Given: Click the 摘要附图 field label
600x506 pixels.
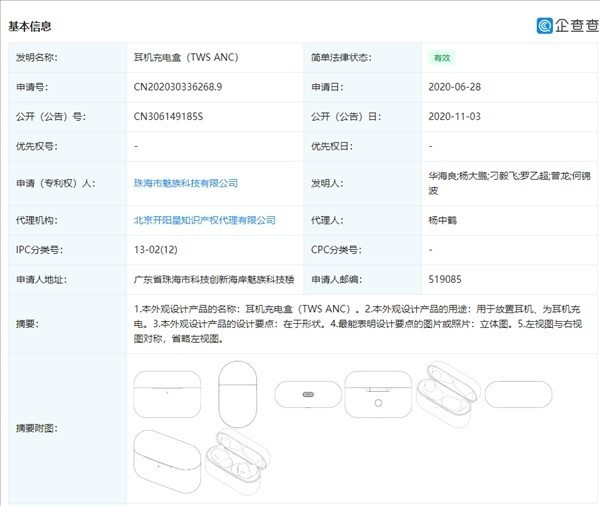Looking at the screenshot, I should pos(37,428).
